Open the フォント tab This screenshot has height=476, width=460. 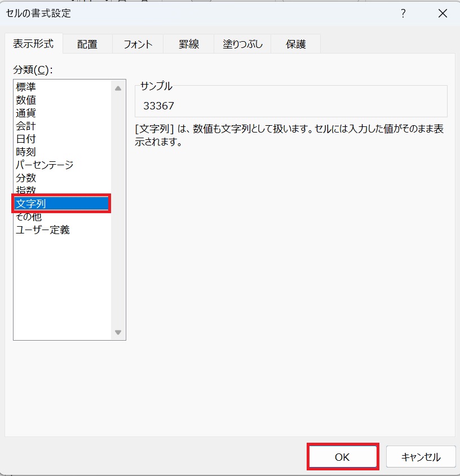(x=138, y=45)
